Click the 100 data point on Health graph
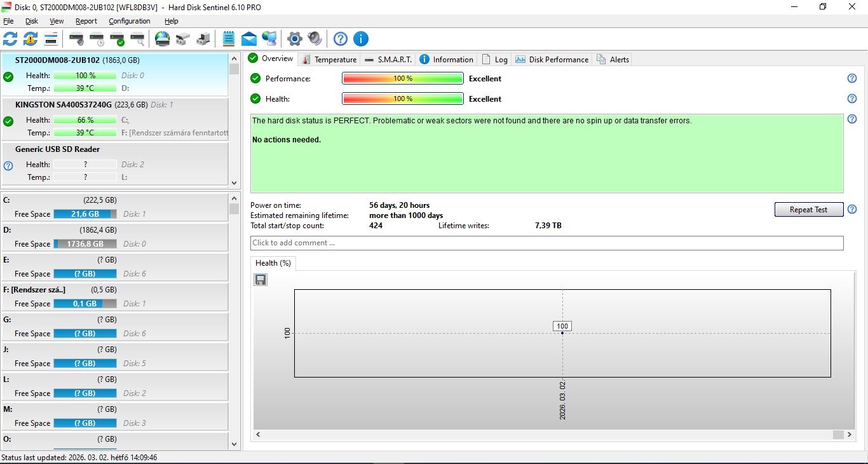The image size is (868, 464). pos(562,332)
